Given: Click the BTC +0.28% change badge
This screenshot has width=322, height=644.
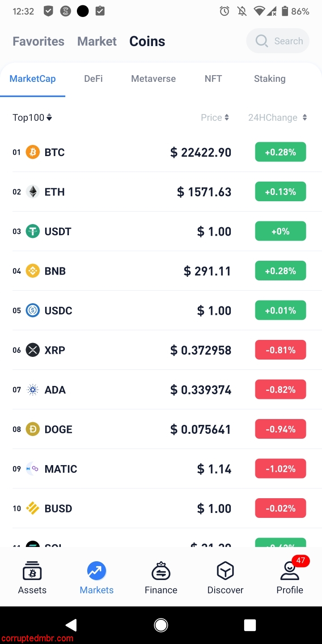Looking at the screenshot, I should click(x=280, y=152).
